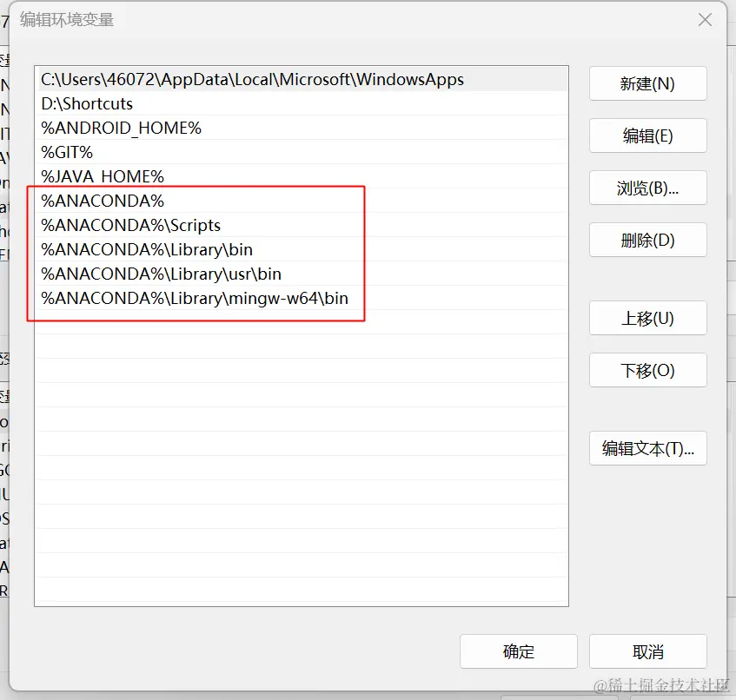736x700 pixels.
Task: Click the 新建(N) button
Action: point(647,83)
